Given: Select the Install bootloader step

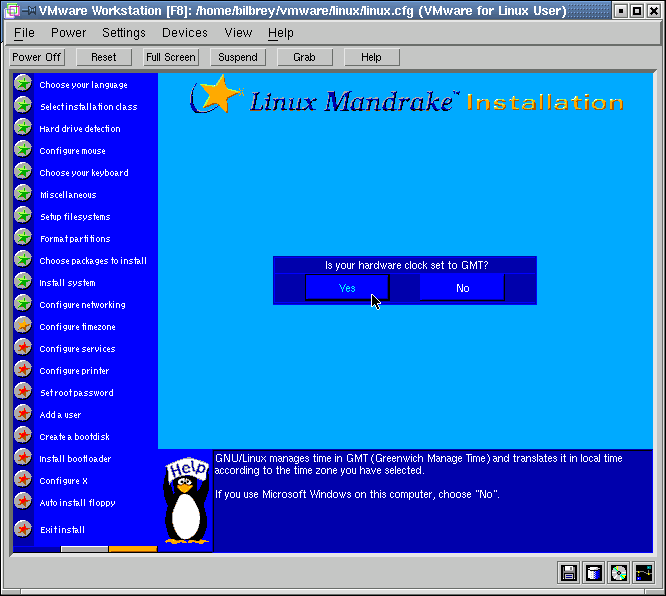Looking at the screenshot, I should (75, 459).
